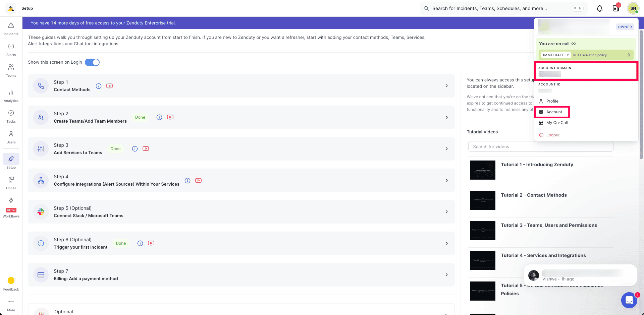This screenshot has width=644, height=315.
Task: Play video for Configure Integrations step
Action: click(199, 181)
